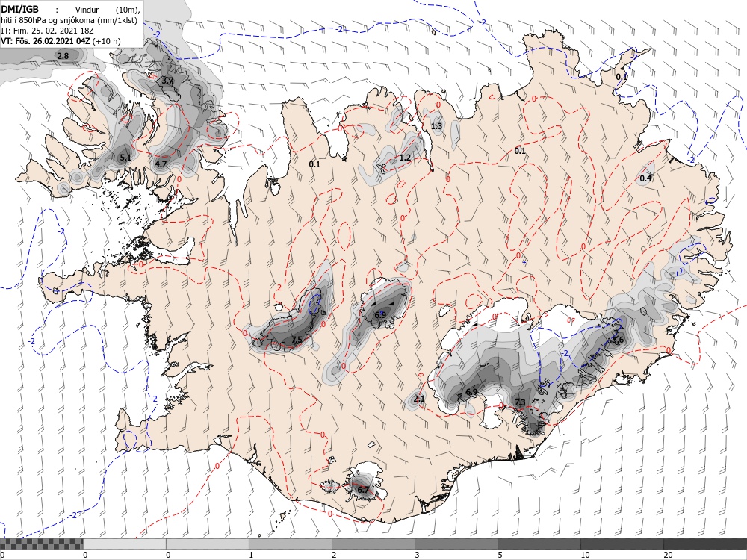The height and width of the screenshot is (560, 747).
Task: Click the 1.3 snowfall value in the north
Action: pyautogui.click(x=436, y=126)
